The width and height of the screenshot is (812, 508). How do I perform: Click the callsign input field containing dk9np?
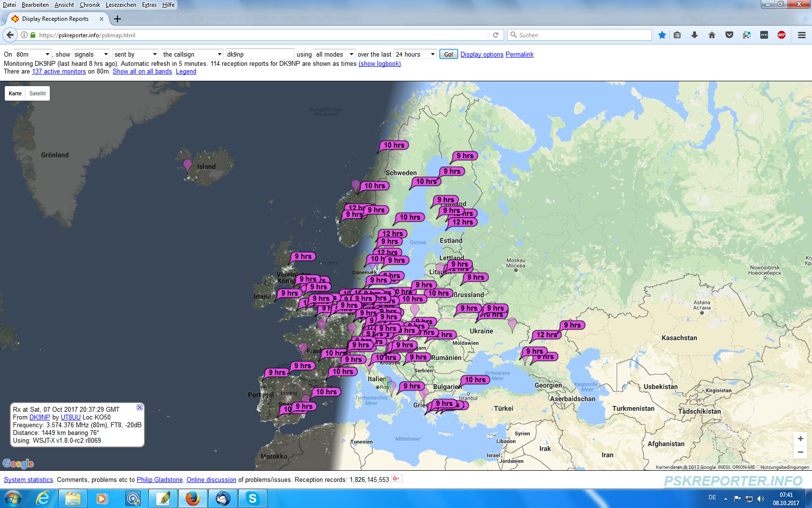click(260, 54)
